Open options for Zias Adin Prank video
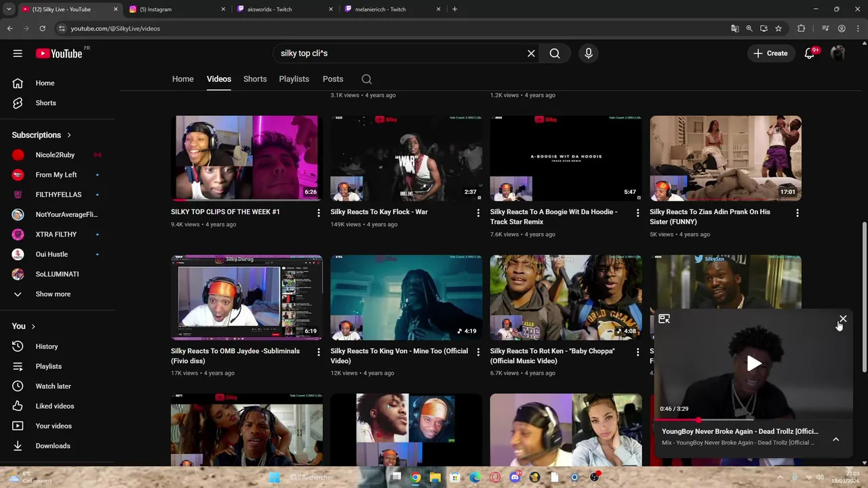This screenshot has width=868, height=488. coord(797,213)
